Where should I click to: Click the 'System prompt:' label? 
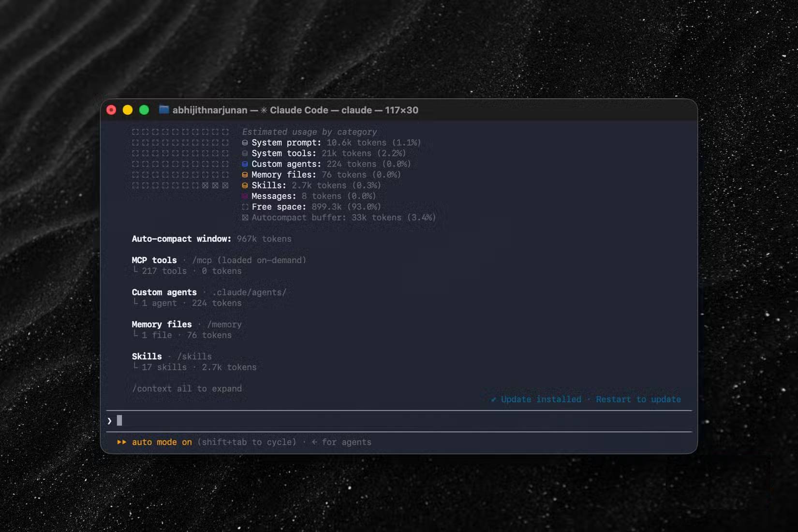click(x=286, y=143)
